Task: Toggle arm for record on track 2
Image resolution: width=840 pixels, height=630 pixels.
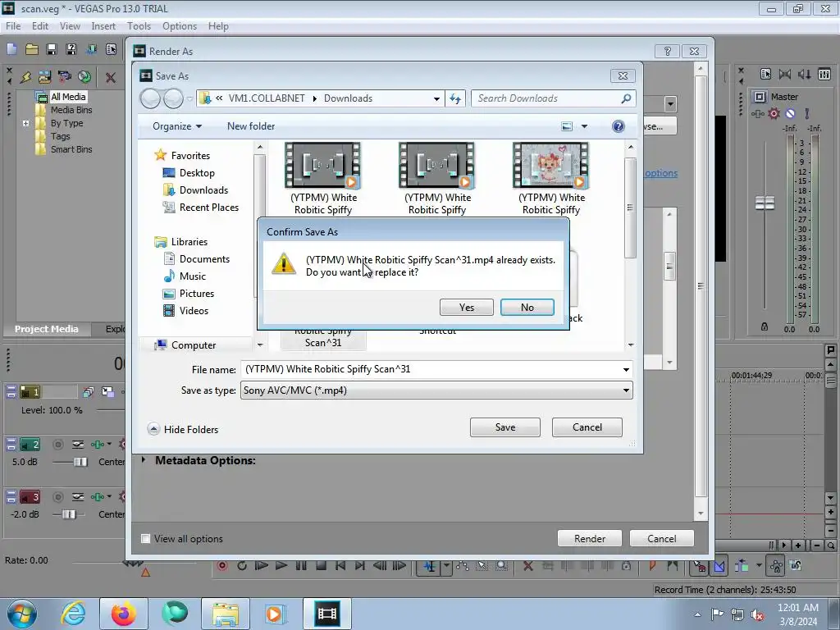Action: (x=58, y=445)
